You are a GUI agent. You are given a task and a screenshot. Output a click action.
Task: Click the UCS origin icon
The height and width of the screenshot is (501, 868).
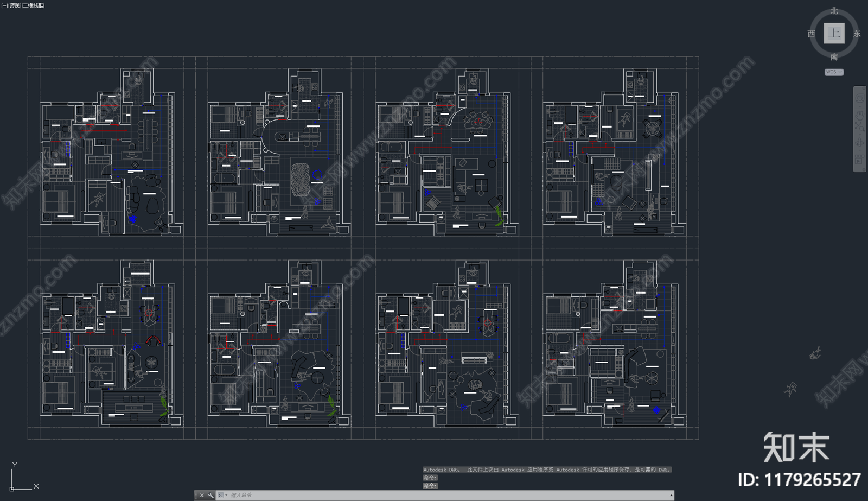[x=12, y=489]
